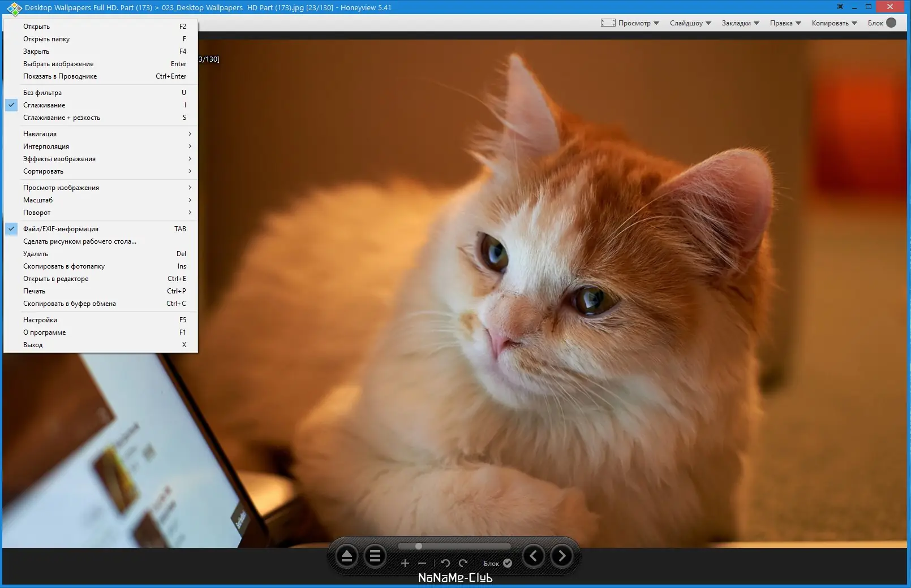The image size is (911, 588).
Task: Expand the Сортировать submenu
Action: (x=101, y=171)
